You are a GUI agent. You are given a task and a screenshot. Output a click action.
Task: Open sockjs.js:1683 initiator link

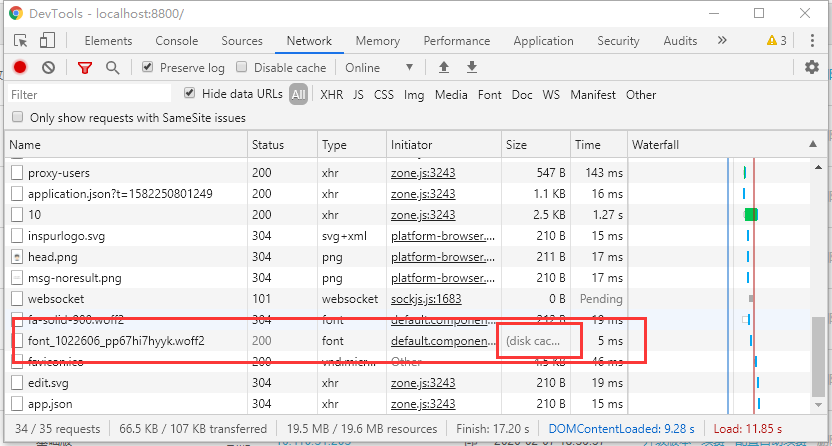pos(426,299)
